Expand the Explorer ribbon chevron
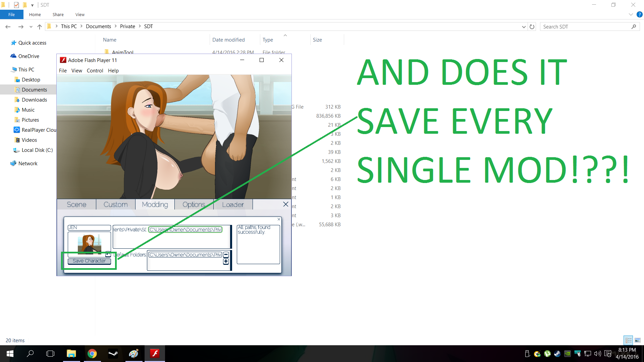 click(x=631, y=15)
